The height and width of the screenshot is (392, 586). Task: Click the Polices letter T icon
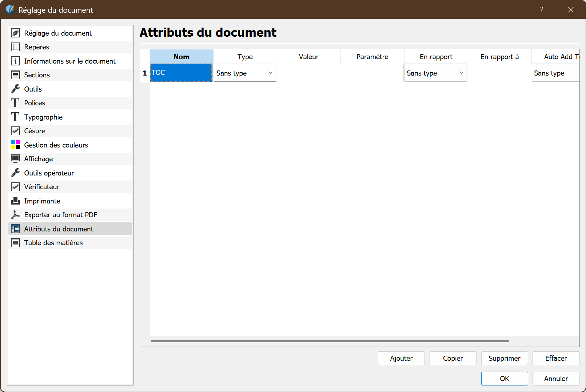click(16, 103)
